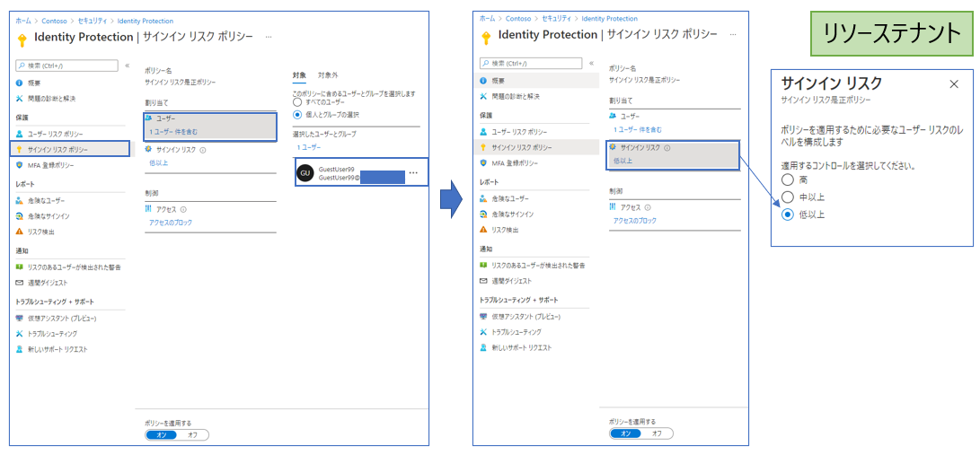This screenshot has height=455, width=980.
Task: Open the title ellipsis menu in left window
Action: [x=269, y=37]
